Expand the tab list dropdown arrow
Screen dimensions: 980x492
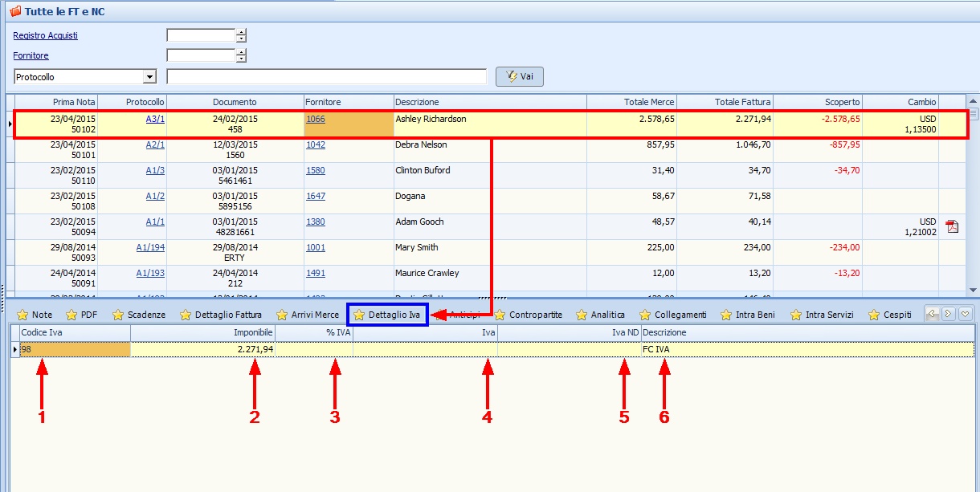(x=966, y=314)
